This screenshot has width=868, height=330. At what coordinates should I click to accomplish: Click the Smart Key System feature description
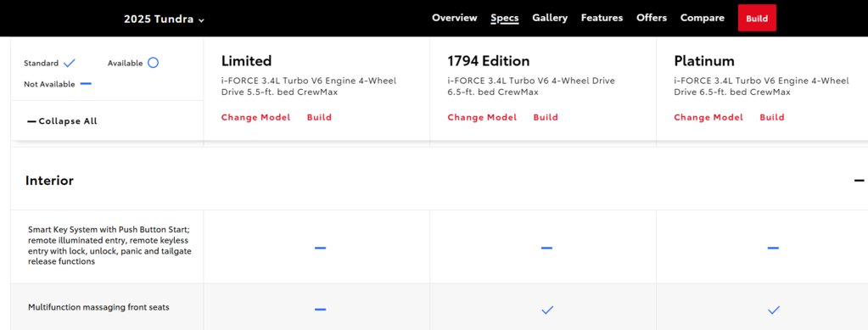pyautogui.click(x=109, y=245)
